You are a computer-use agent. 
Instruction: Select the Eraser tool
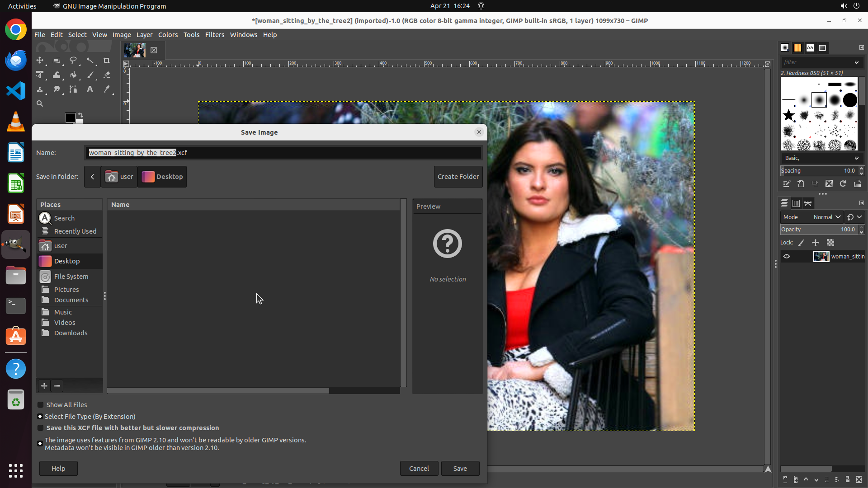[x=107, y=75]
